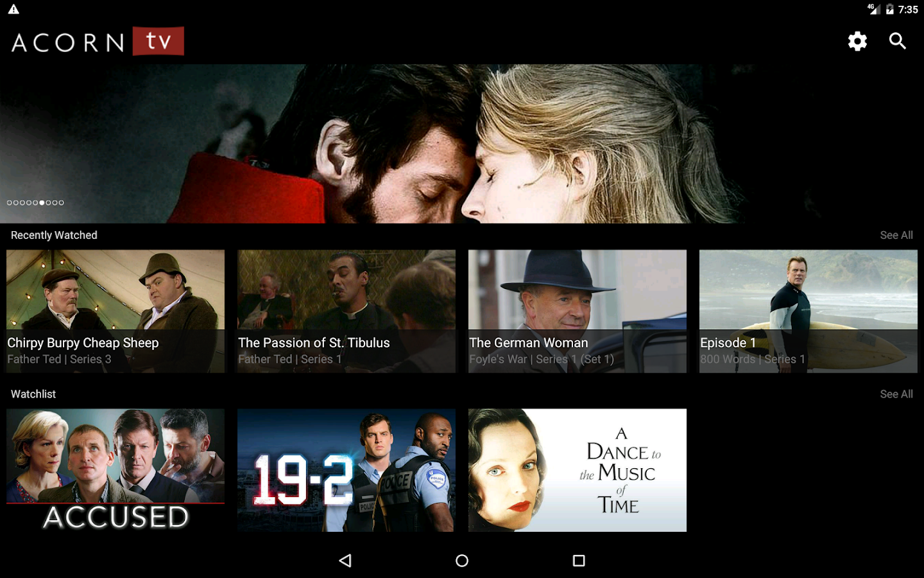Screen dimensions: 924x578
Task: Tap the 7:35 clock in the status bar
Action: [x=908, y=10]
